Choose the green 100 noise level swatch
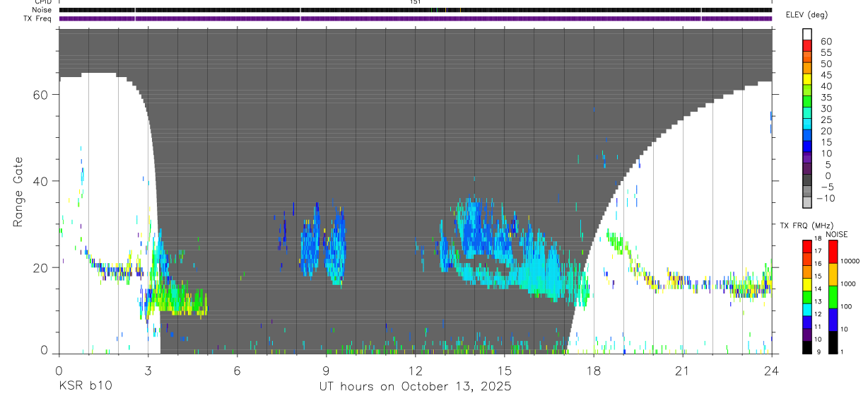Image resolution: width=868 pixels, height=401 pixels. [832, 297]
